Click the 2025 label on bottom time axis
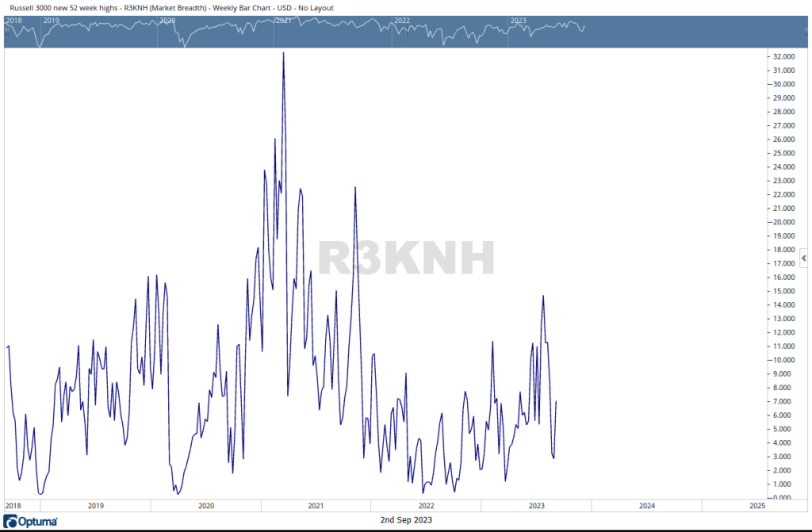Screen dimensions: 812x532 pos(756,505)
